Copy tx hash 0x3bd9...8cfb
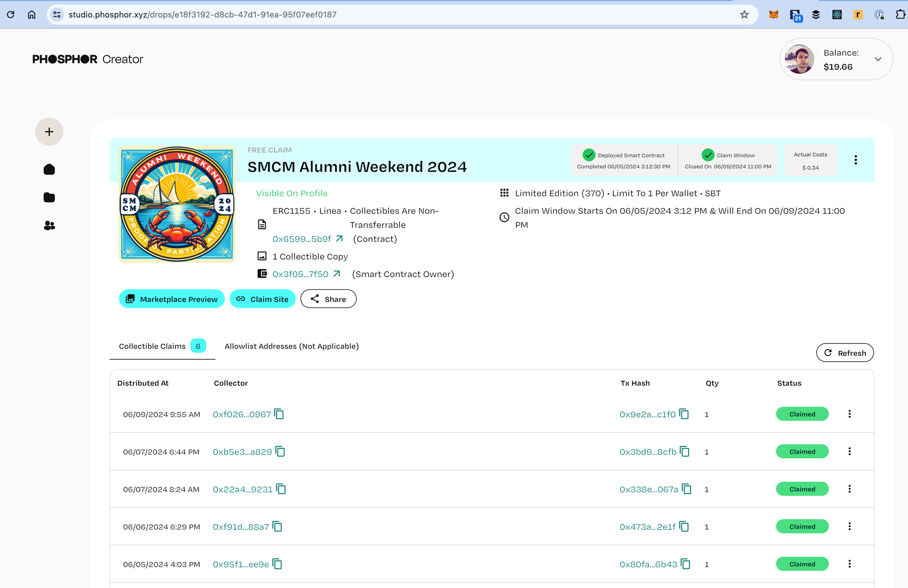Screen dimensions: 908x588 (685, 452)
